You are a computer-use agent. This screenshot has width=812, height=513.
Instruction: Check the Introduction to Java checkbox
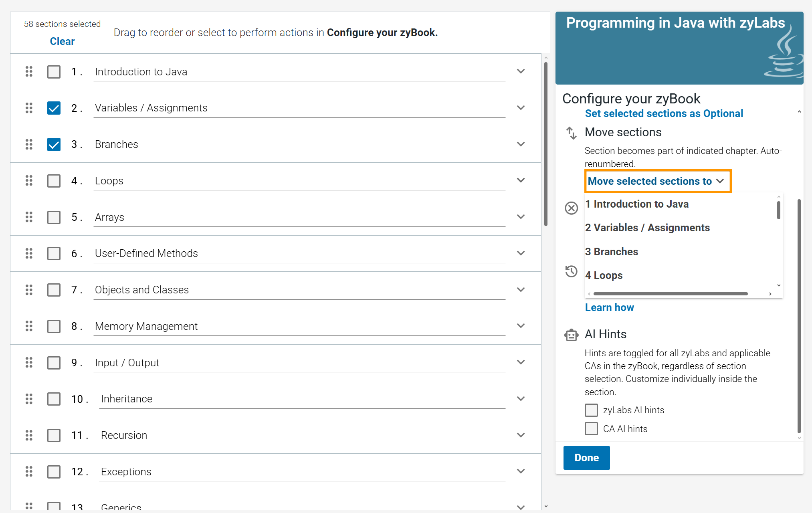point(54,72)
